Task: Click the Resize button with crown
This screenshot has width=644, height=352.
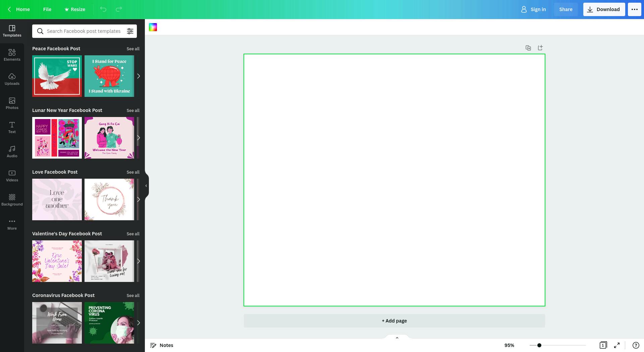Action: [75, 9]
